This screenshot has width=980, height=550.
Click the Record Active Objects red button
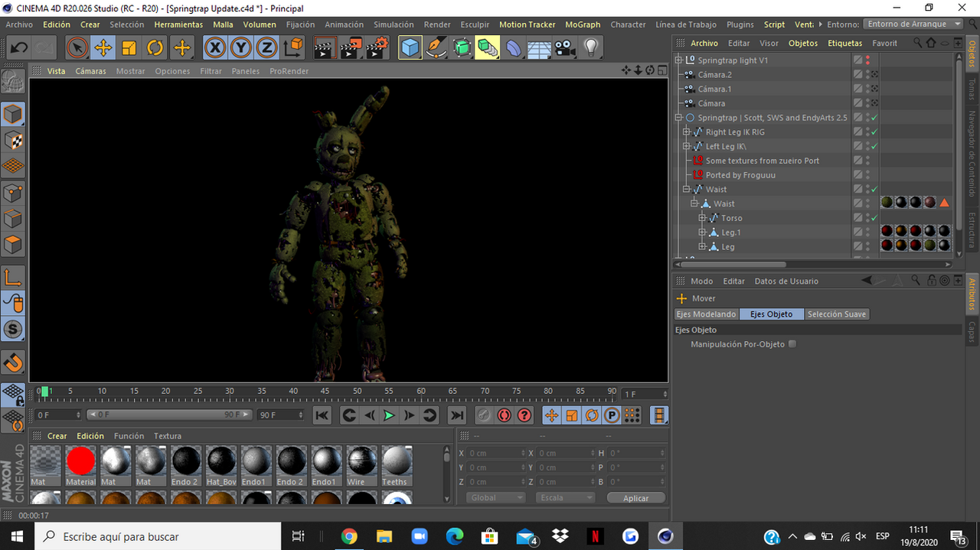pos(483,415)
